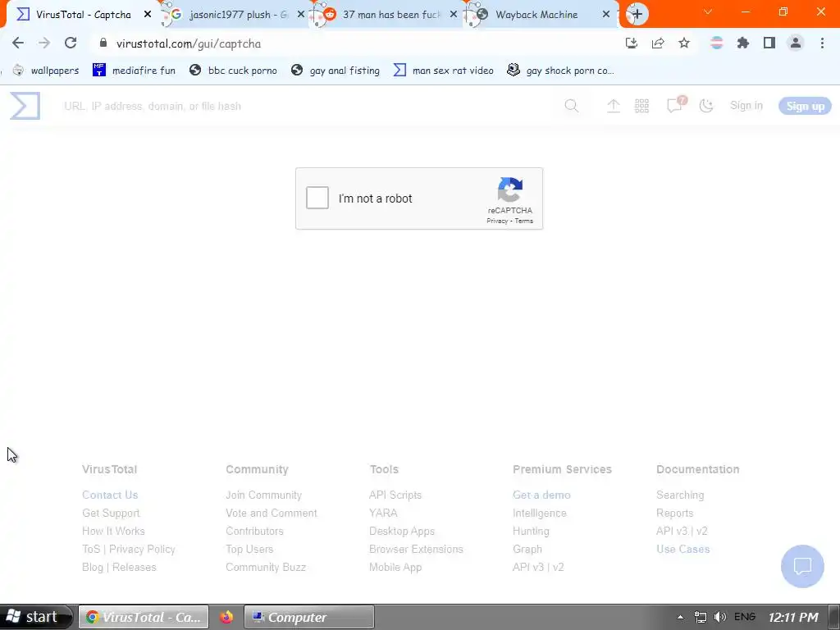The width and height of the screenshot is (840, 630).
Task: Bookmark this page with star icon
Action: click(684, 43)
